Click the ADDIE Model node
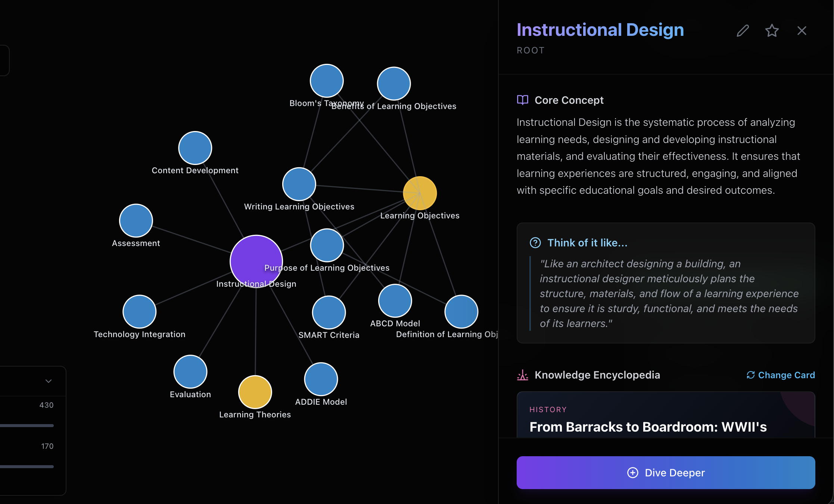Screen dimensions: 834x504 pos(321,379)
